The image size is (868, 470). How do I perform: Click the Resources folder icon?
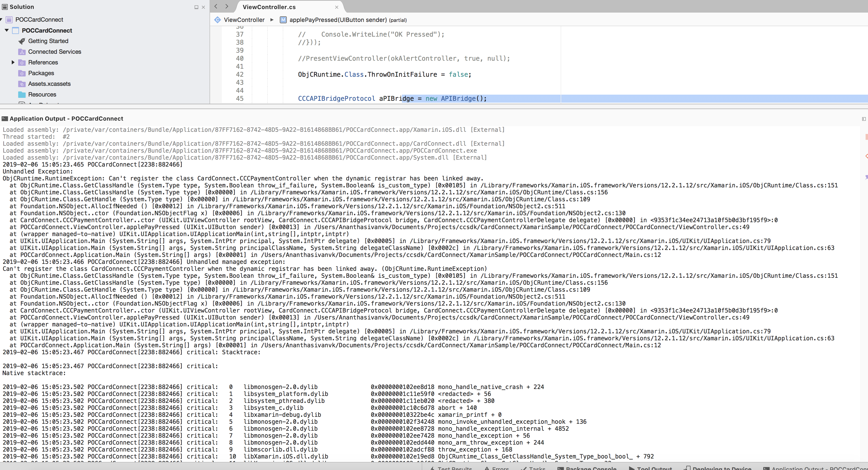(22, 95)
